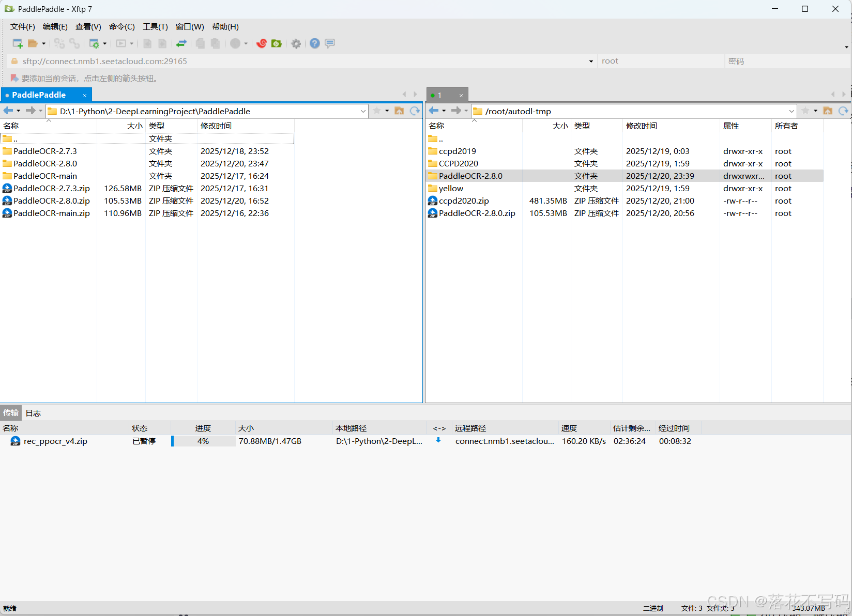Image resolution: width=852 pixels, height=616 pixels.
Task: Open the remote path address dropdown
Action: click(x=792, y=111)
